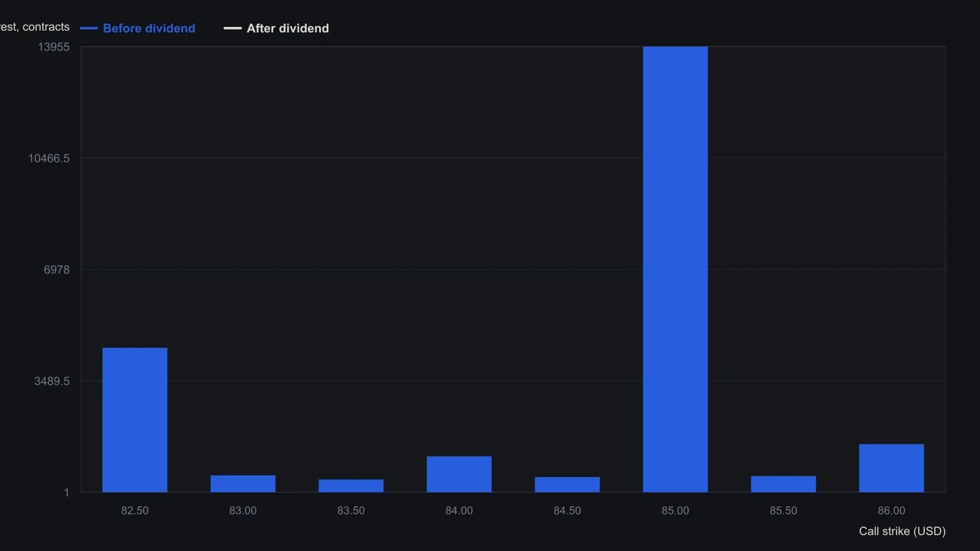Select the 84.00 strike bar
The height and width of the screenshot is (551, 980).
coord(459,474)
